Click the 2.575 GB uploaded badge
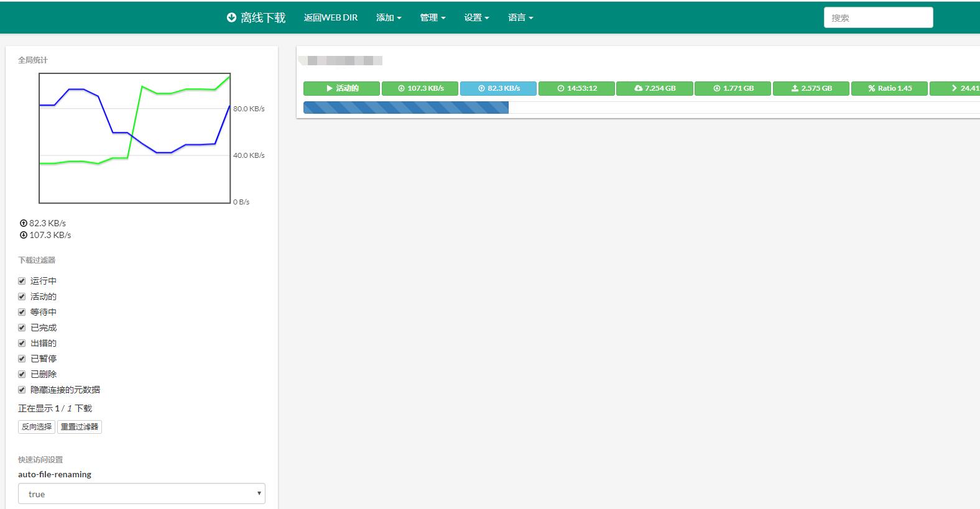 [811, 88]
